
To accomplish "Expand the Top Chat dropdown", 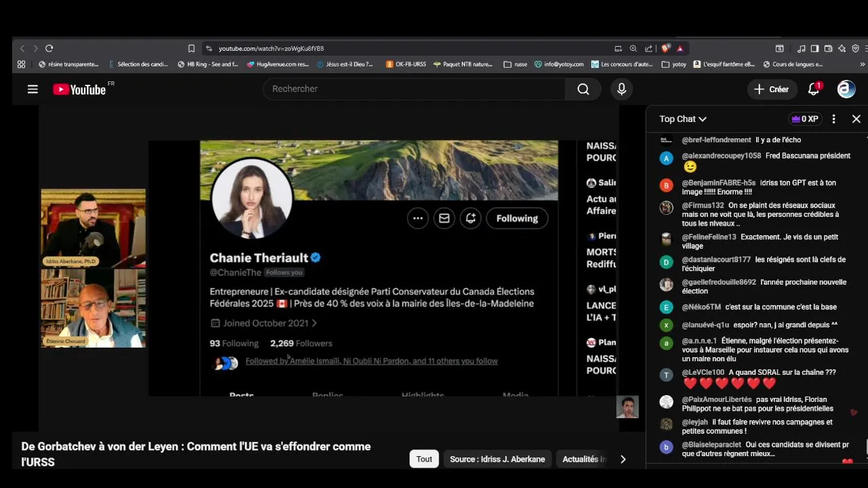I will (683, 119).
